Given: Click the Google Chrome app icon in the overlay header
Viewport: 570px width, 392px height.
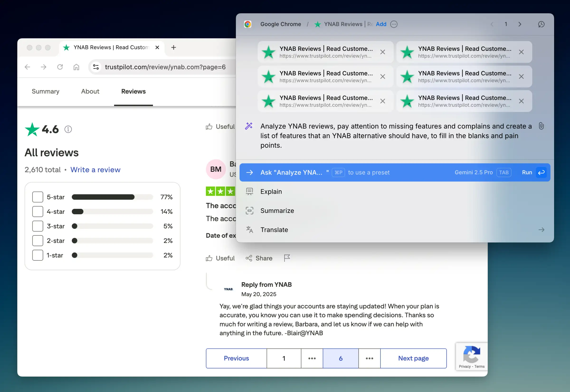Looking at the screenshot, I should (247, 24).
